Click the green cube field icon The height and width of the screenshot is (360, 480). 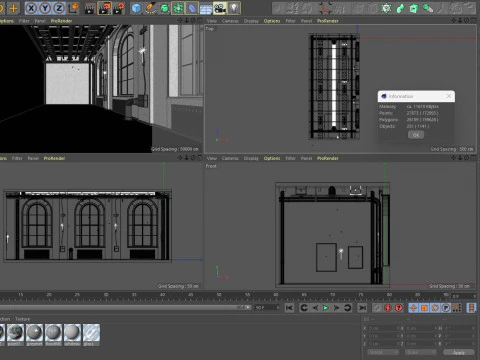[x=414, y=8]
